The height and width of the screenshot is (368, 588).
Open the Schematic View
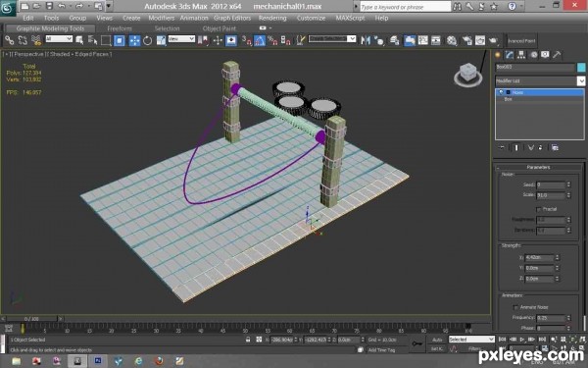pos(436,40)
